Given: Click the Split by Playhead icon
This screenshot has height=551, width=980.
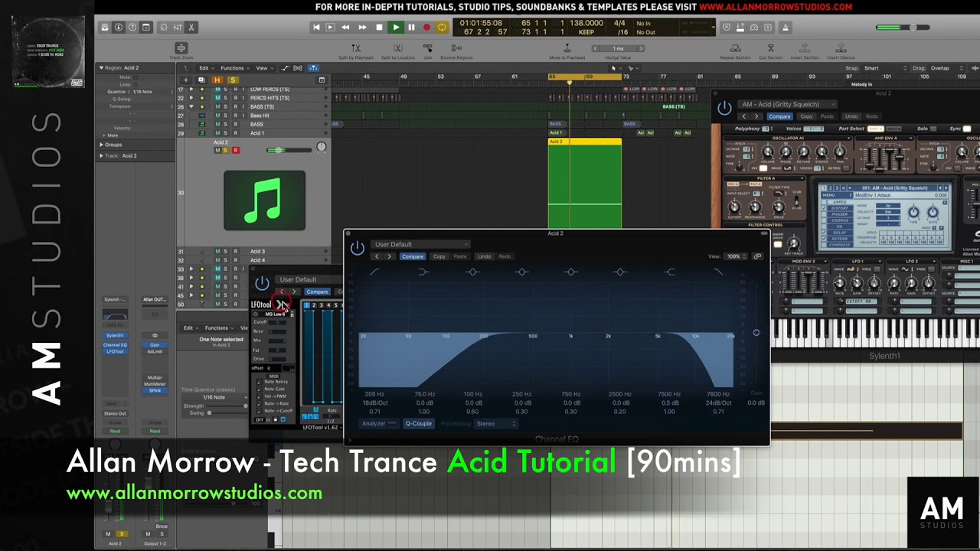Looking at the screenshot, I should (x=354, y=48).
